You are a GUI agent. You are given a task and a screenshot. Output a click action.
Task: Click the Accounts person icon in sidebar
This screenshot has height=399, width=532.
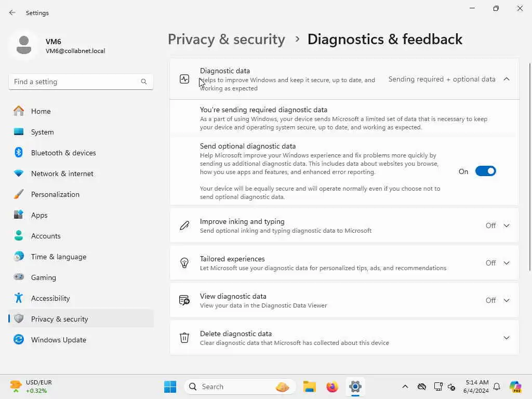pyautogui.click(x=19, y=235)
